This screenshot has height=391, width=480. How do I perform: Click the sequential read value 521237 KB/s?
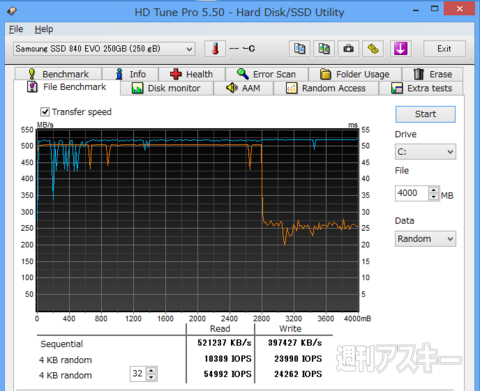click(224, 343)
